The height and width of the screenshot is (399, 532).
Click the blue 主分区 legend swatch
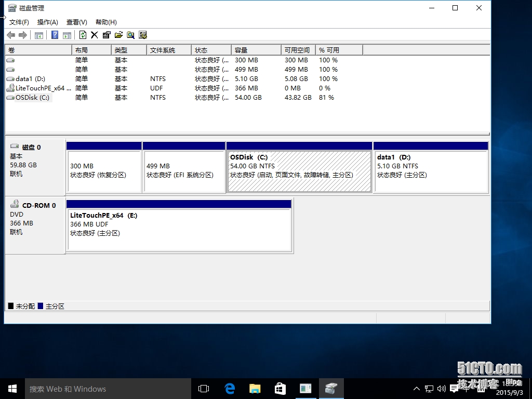click(x=41, y=306)
